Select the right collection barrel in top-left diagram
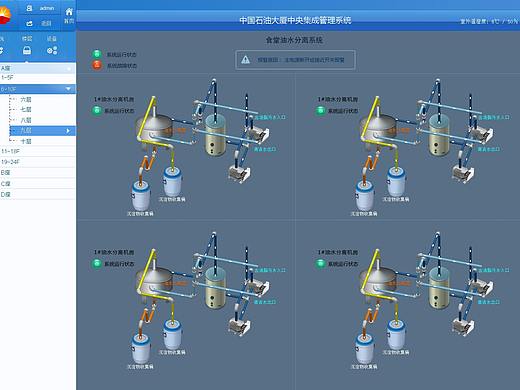Viewport: 520px width, 390px height. pos(172,182)
